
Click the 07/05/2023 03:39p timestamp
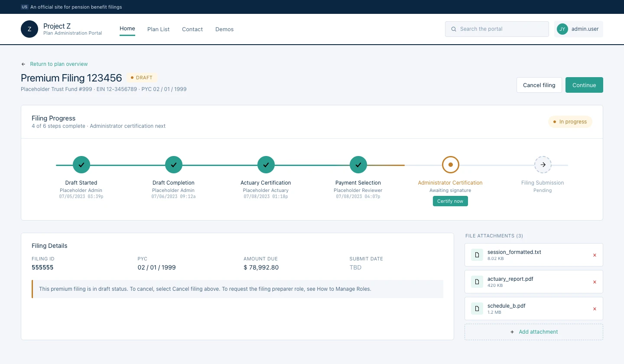pos(81,197)
